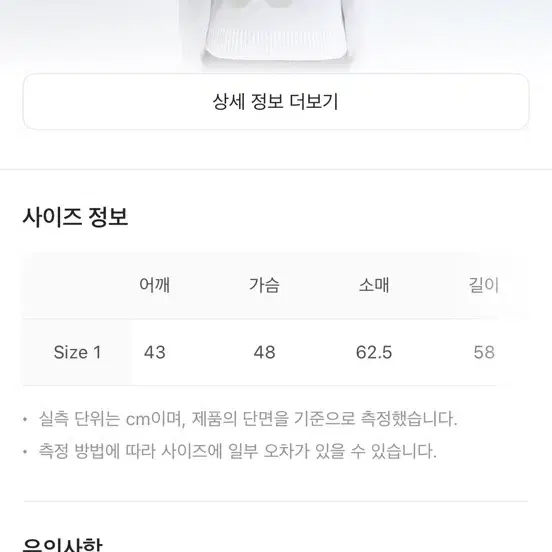
Task: Select the Size 1 row label
Action: (x=77, y=352)
